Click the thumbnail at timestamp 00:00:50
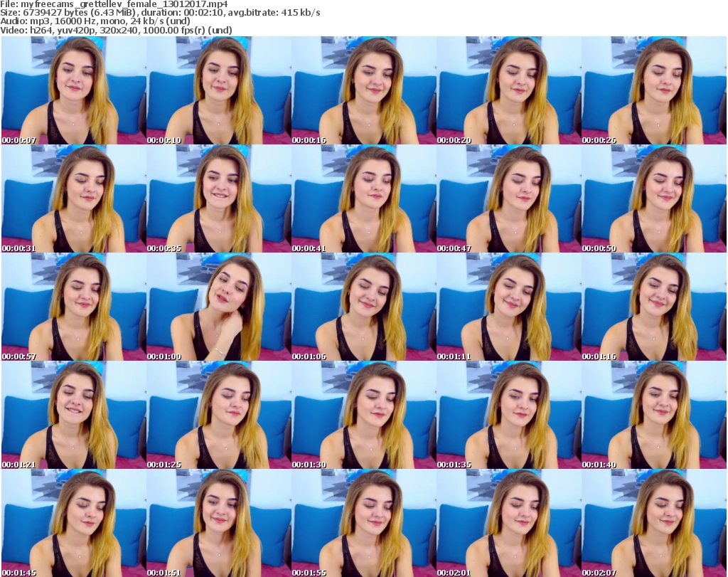 pos(654,198)
